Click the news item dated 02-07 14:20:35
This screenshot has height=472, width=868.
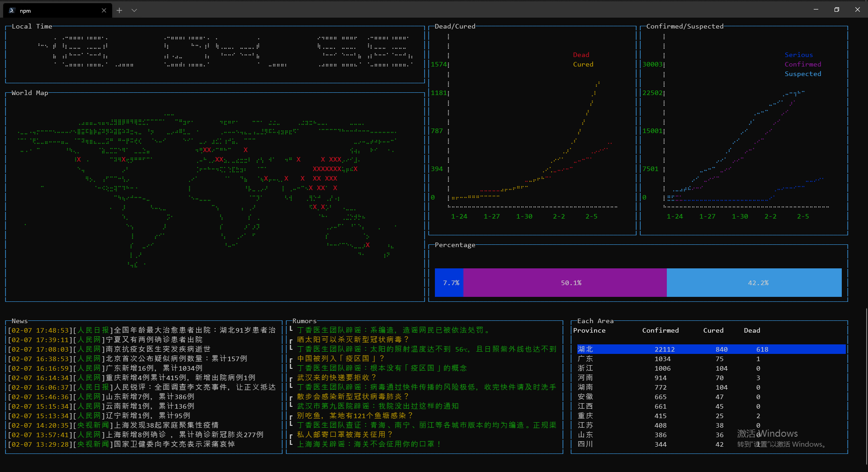pyautogui.click(x=113, y=425)
